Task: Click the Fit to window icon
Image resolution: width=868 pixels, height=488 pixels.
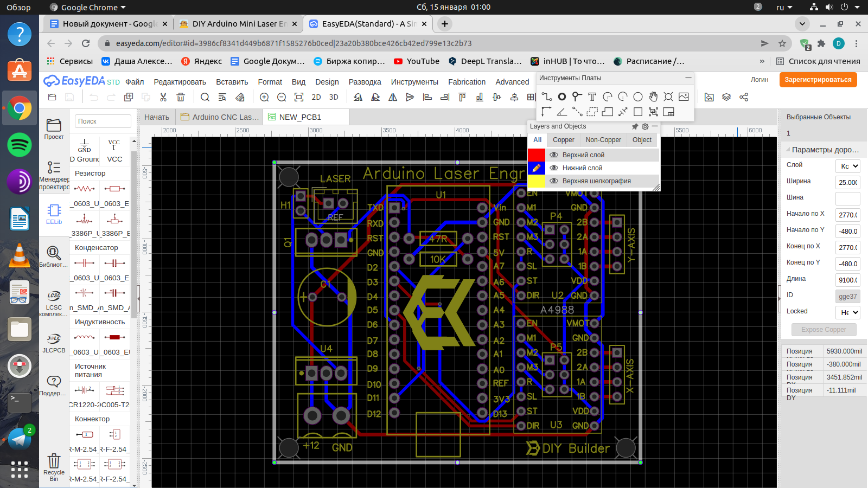Action: [299, 97]
